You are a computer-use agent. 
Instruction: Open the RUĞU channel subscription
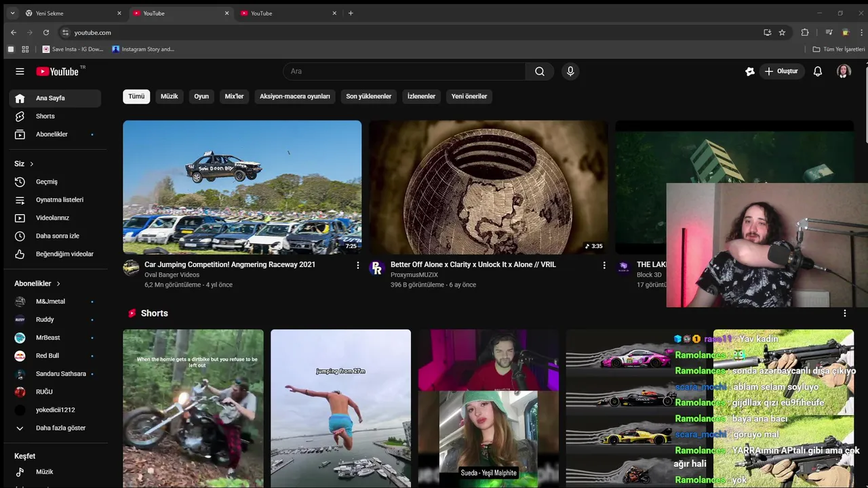[55, 392]
